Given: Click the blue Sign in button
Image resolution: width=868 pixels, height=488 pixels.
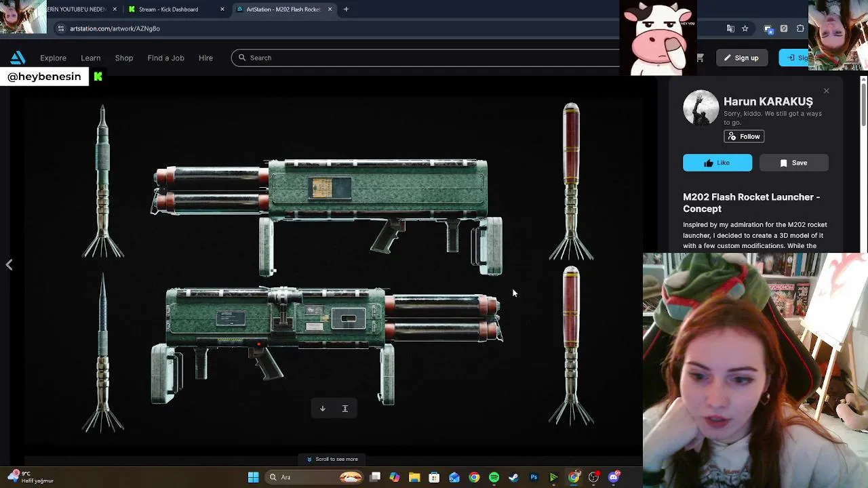Looking at the screenshot, I should [795, 58].
